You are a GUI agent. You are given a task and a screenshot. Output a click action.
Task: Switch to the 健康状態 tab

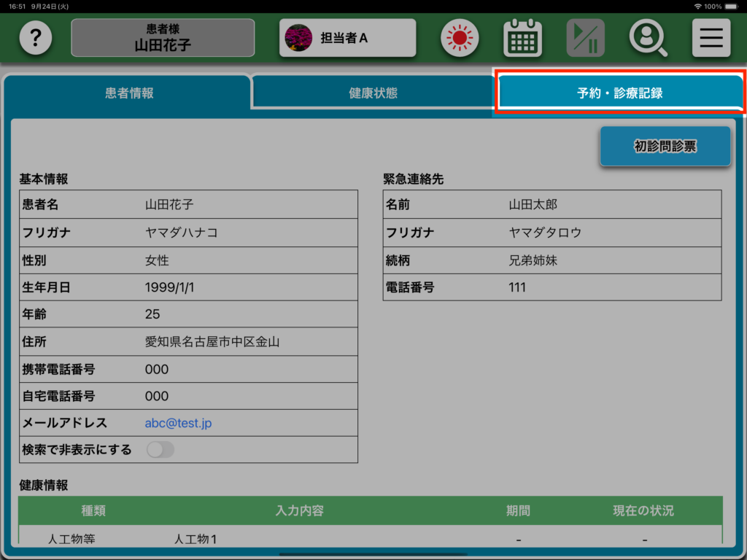[x=373, y=93]
